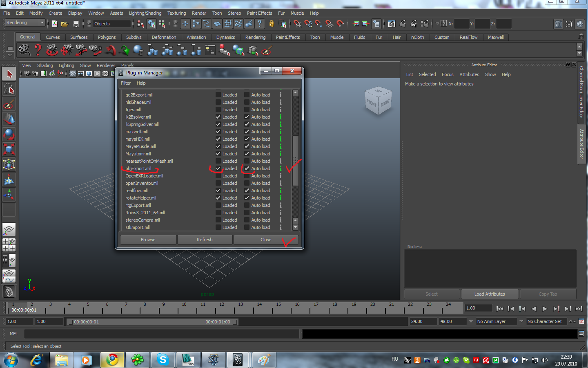Click the Copy Tab button
Image resolution: width=588 pixels, height=368 pixels.
548,294
